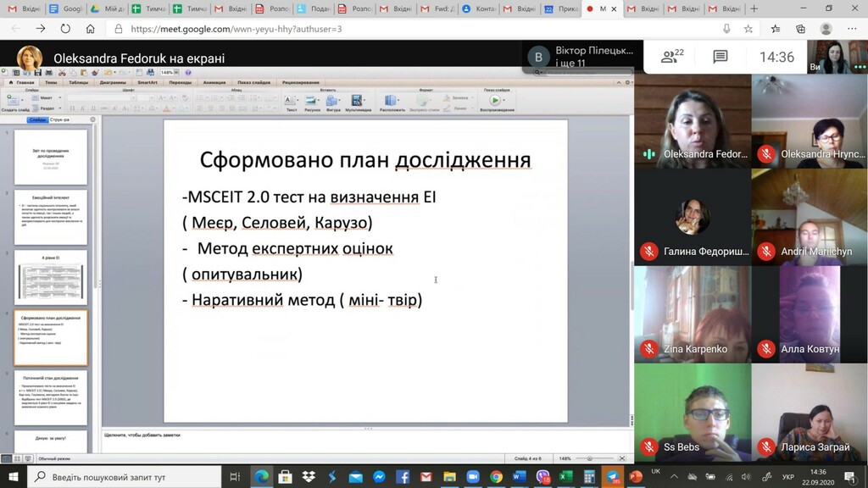This screenshot has height=488, width=868.
Task: Open Telegram from the taskbar
Action: [613, 477]
